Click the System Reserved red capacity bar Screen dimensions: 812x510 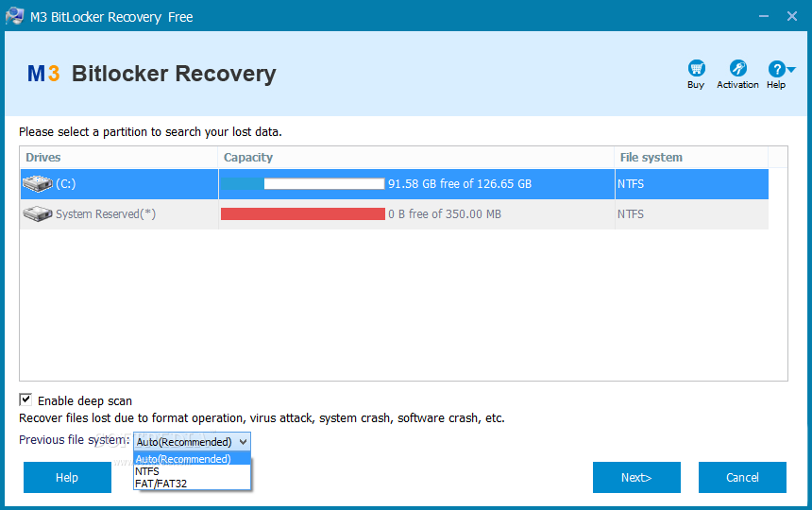coord(303,213)
